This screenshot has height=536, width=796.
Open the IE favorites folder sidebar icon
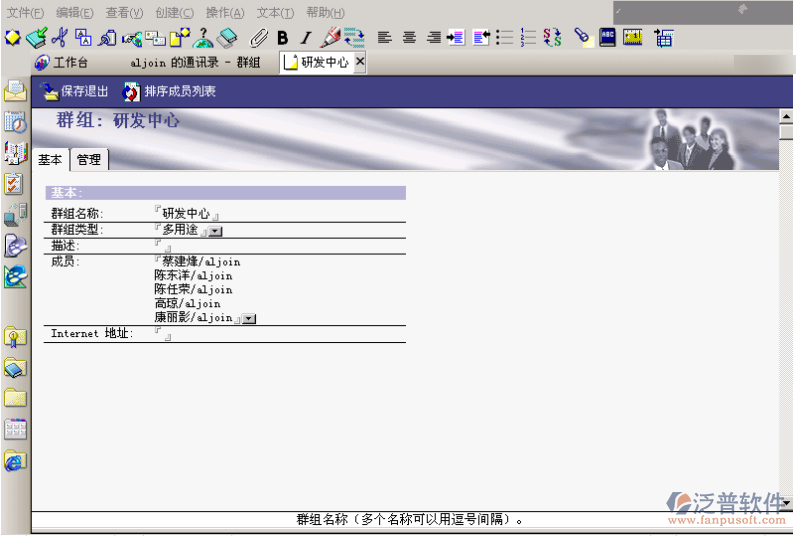pos(15,461)
